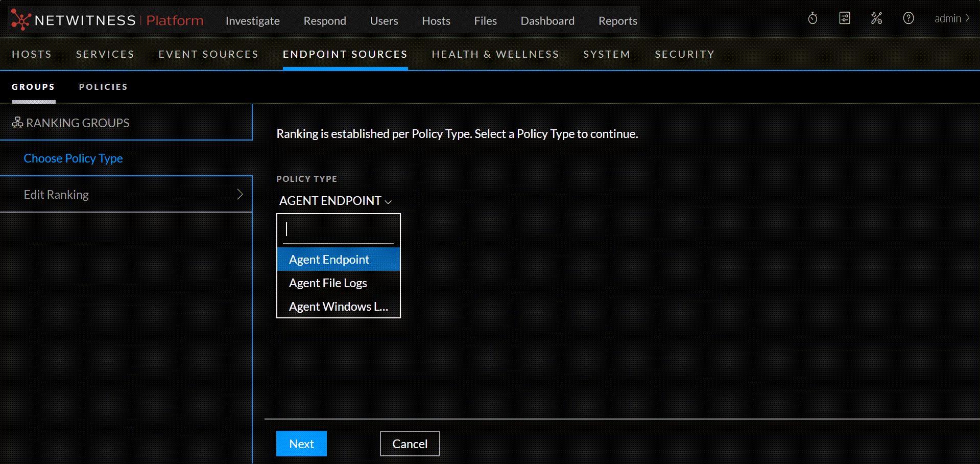Viewport: 980px width, 464px height.
Task: Open the Health & Wellness tab
Action: [x=495, y=54]
